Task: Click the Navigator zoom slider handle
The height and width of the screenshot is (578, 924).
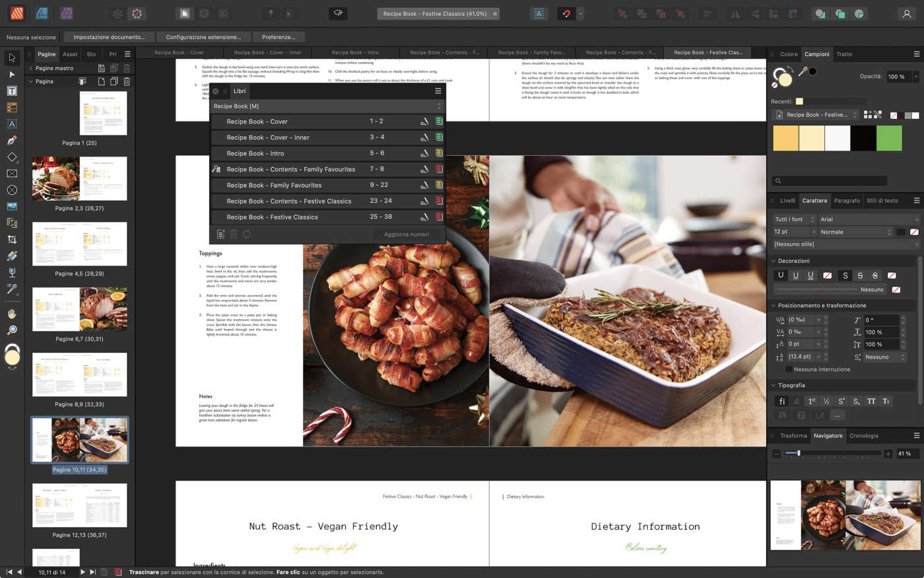Action: click(x=799, y=454)
